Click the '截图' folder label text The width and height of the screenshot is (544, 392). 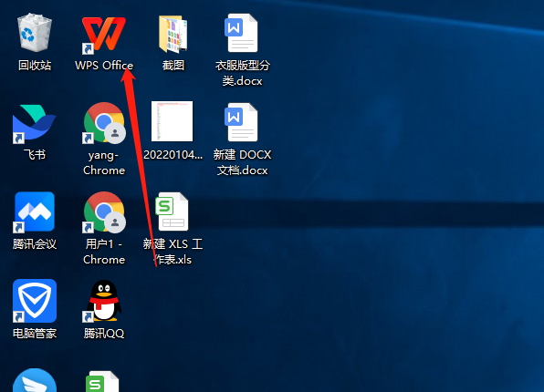point(173,65)
